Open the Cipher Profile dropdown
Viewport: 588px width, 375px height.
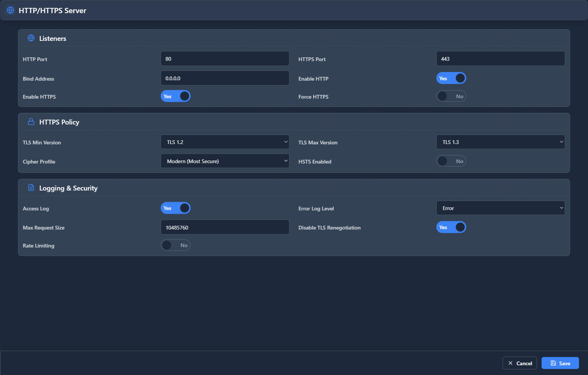(225, 161)
